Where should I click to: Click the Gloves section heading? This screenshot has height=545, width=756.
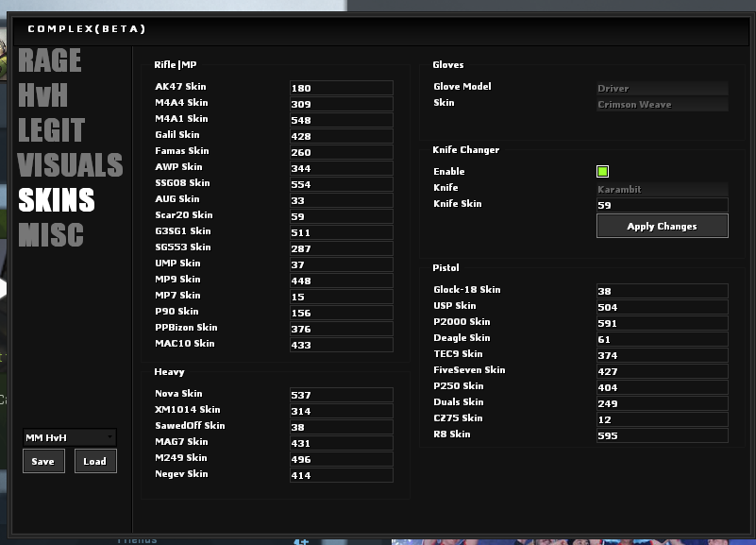point(448,64)
